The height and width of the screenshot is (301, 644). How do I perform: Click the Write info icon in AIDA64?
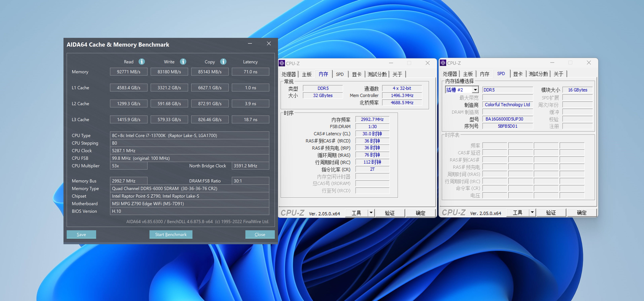[183, 62]
